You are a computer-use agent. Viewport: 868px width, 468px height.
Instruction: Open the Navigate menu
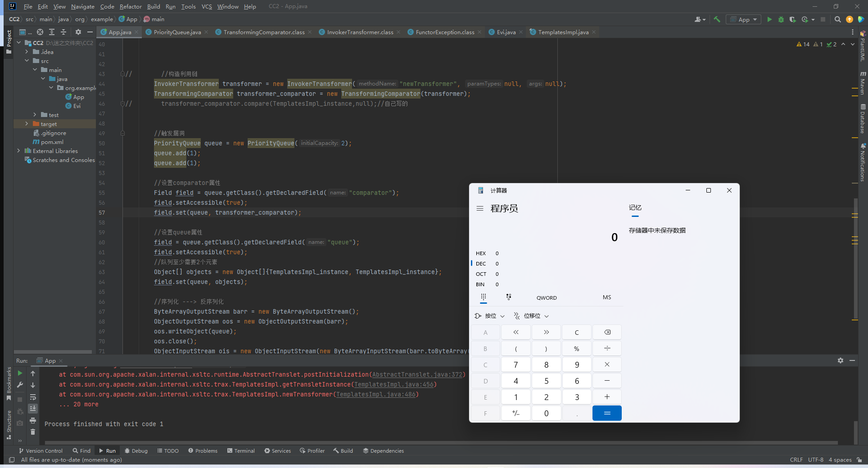pos(83,6)
